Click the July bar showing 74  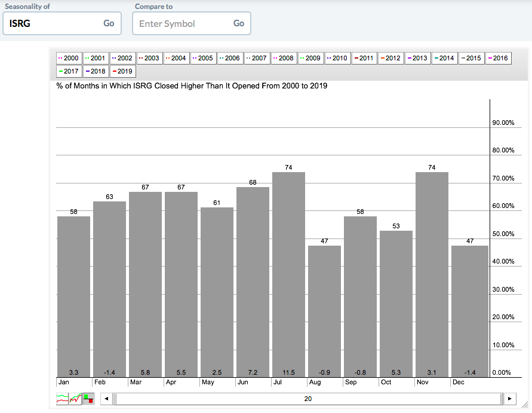tap(288, 275)
